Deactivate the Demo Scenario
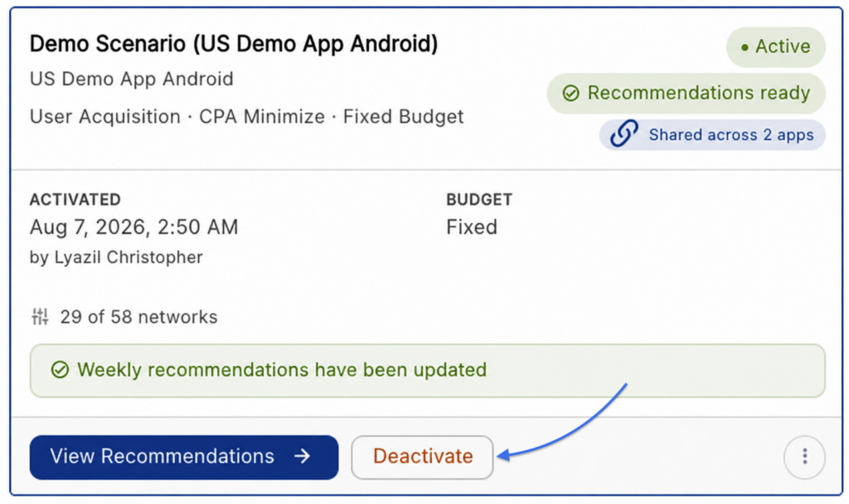 (422, 457)
